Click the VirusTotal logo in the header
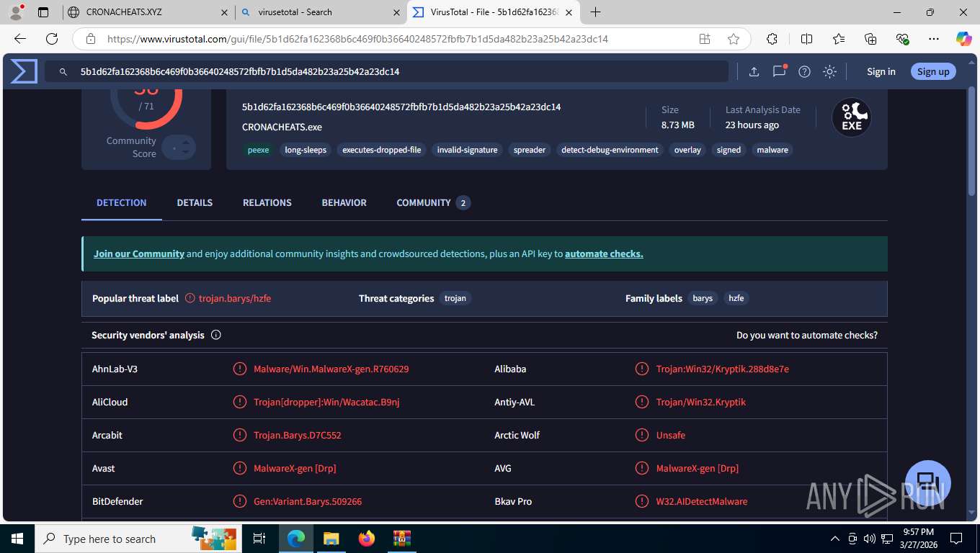This screenshot has height=553, width=980. point(24,71)
